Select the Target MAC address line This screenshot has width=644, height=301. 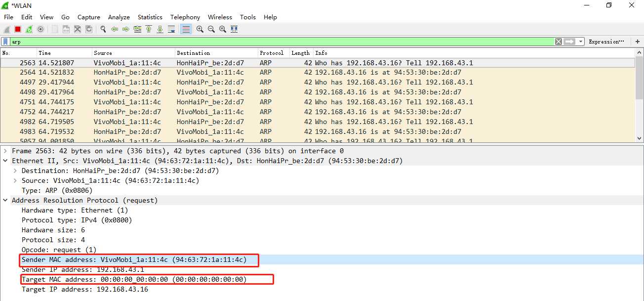click(x=134, y=279)
